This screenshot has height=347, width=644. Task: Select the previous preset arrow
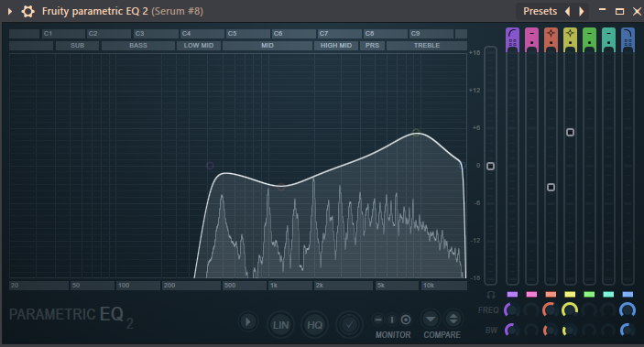click(568, 12)
